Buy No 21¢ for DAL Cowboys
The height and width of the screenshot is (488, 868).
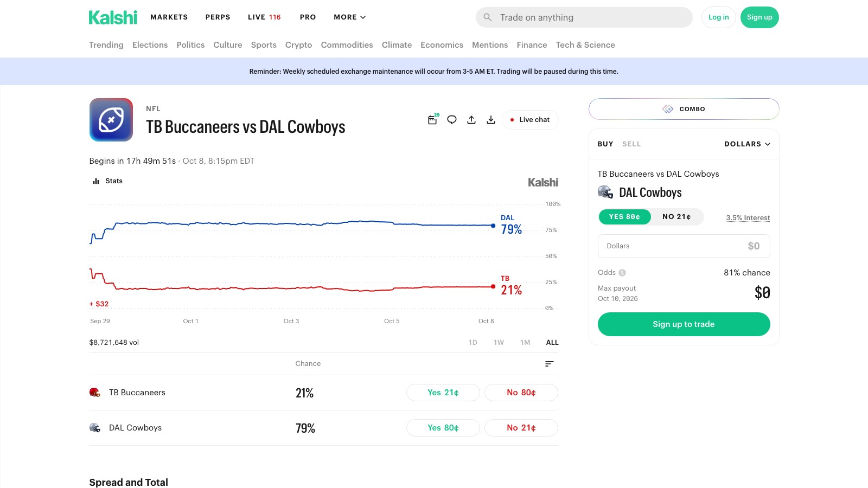[521, 428]
